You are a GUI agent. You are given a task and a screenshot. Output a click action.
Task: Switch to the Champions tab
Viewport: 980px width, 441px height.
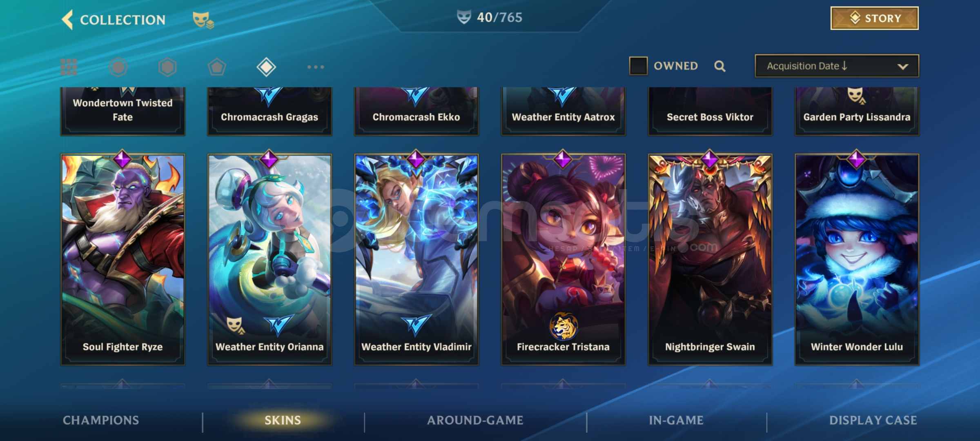tap(101, 420)
